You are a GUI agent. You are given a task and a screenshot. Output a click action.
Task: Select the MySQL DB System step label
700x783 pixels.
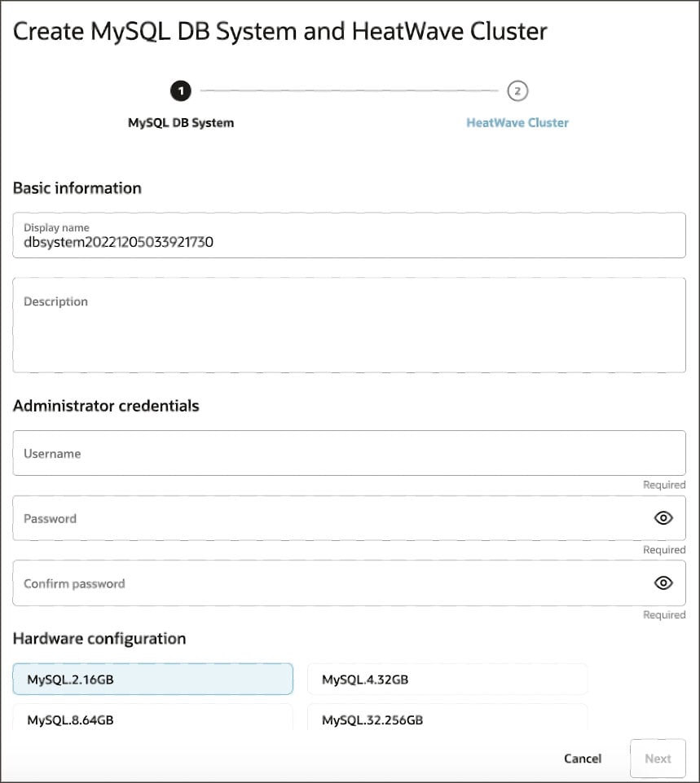180,122
